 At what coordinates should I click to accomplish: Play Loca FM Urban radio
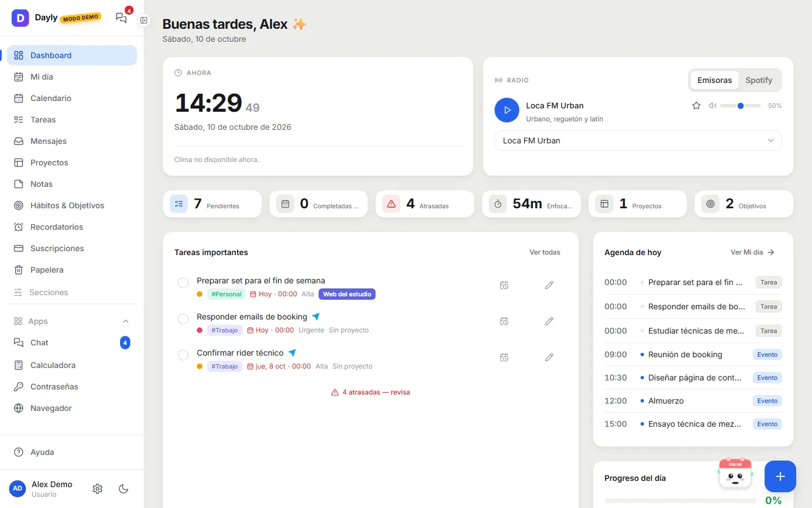[506, 110]
